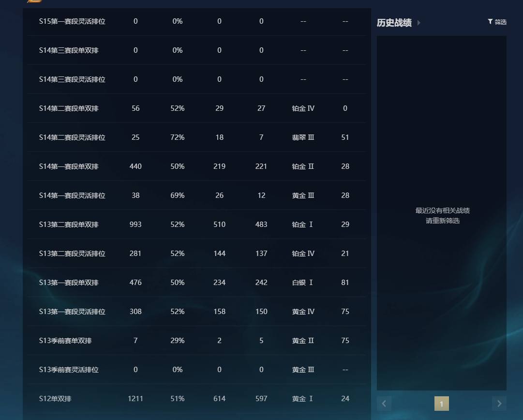Click the gold emblem icon at top left
523x420 pixels.
coord(34,2)
